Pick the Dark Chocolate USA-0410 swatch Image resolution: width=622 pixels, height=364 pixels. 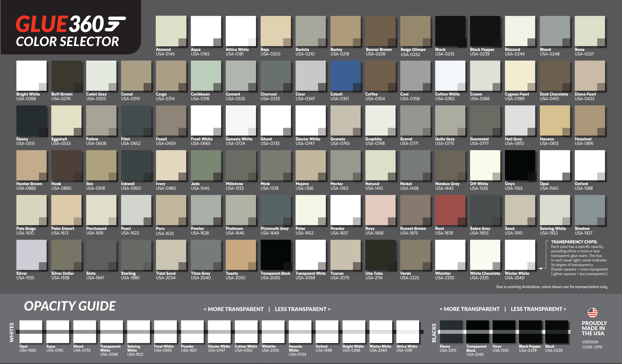(x=555, y=76)
